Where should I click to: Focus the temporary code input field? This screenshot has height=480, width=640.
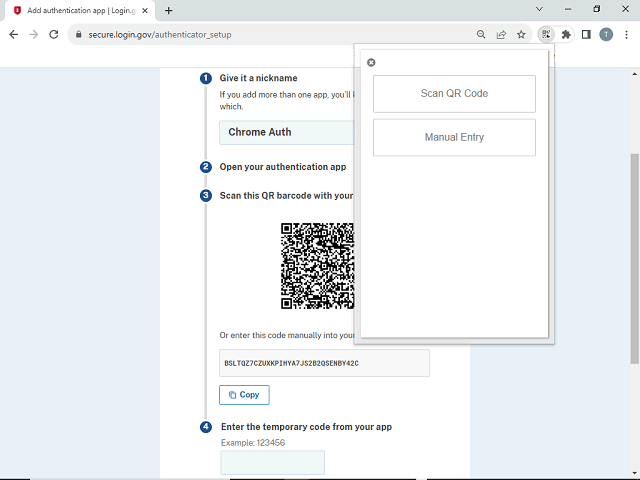pos(273,462)
